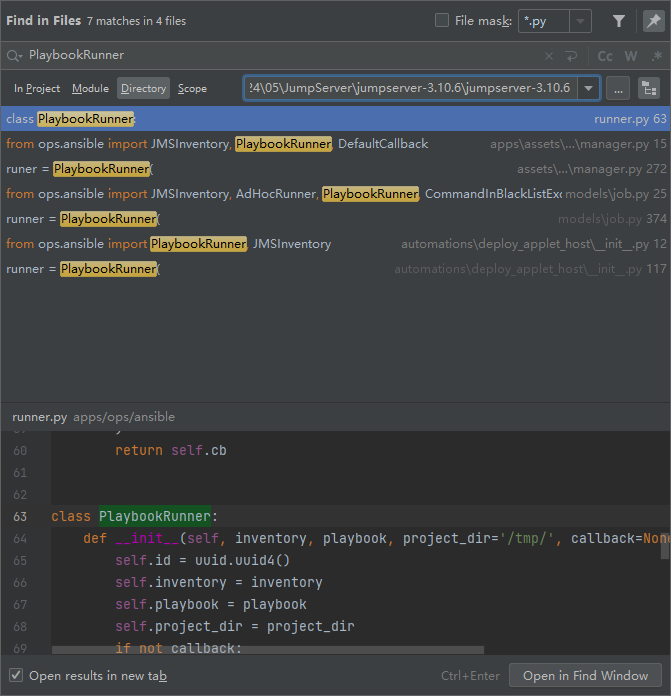
Task: Enable the File mask checkbox
Action: [442, 21]
